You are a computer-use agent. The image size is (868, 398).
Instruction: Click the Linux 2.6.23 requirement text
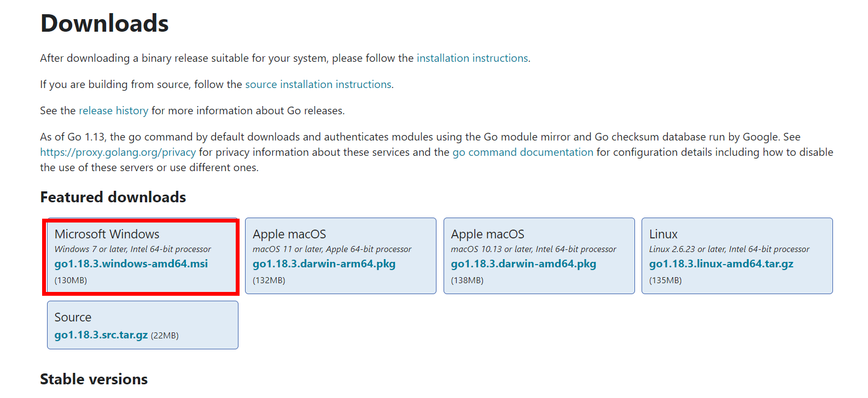pyautogui.click(x=729, y=249)
